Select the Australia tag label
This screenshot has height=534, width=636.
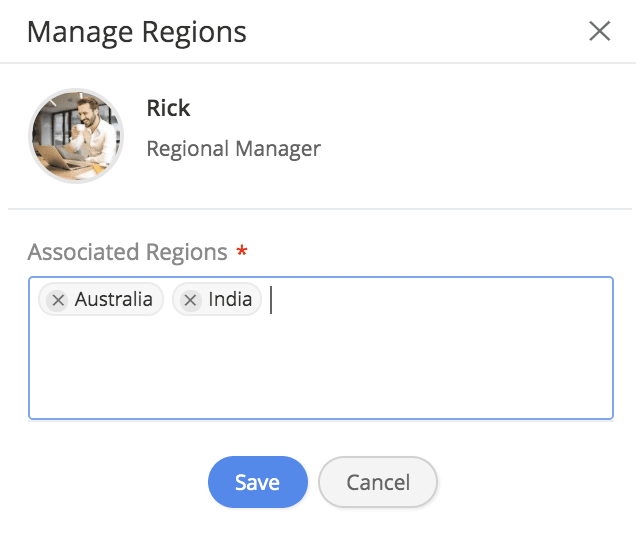[113, 300]
